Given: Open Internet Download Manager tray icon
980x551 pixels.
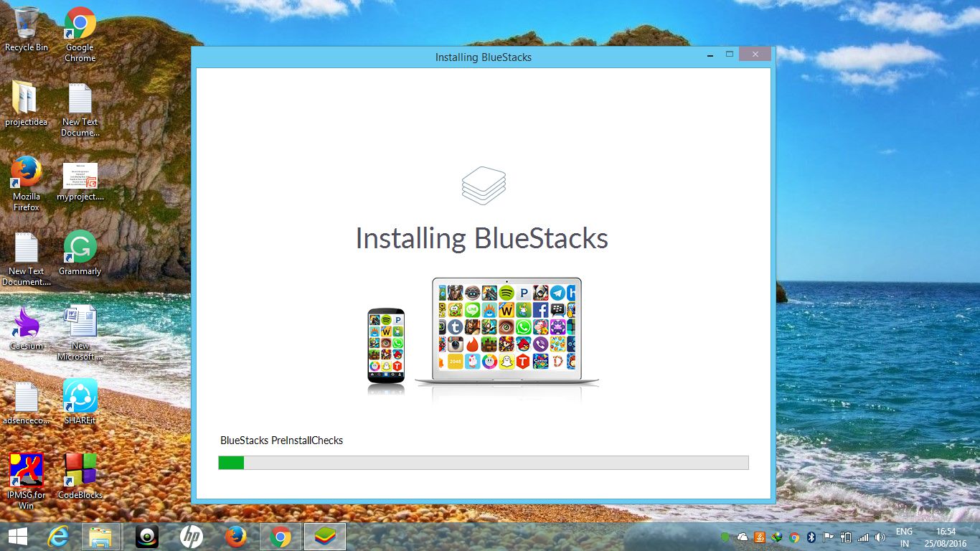Looking at the screenshot, I should tap(777, 537).
